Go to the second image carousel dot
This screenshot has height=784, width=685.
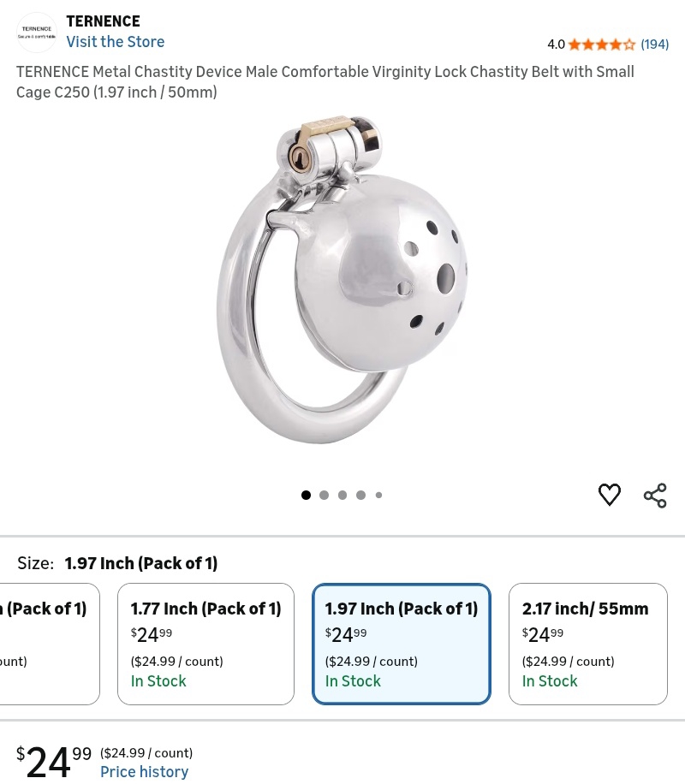(x=324, y=495)
